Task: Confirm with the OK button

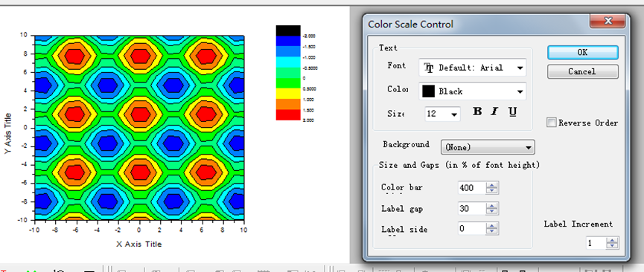Action: 582,53
